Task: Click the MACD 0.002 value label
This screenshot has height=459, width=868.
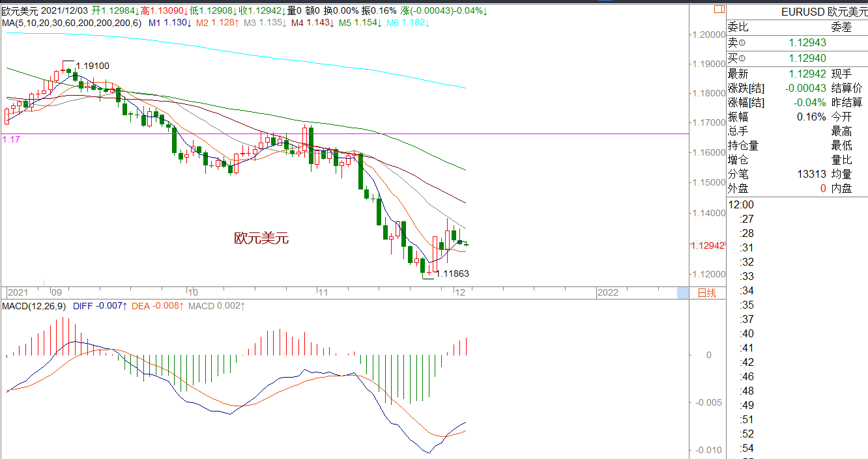Action: (216, 305)
